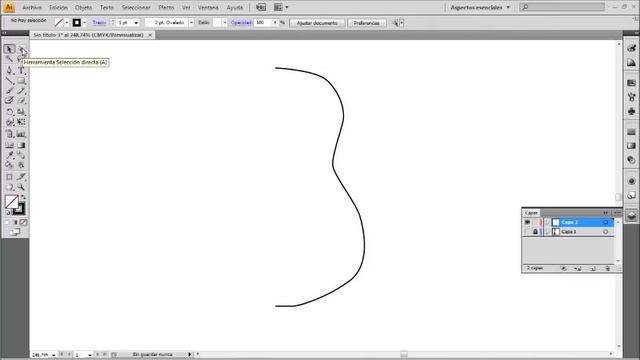Click the Capa 2 layer thumbnail
This screenshot has height=360, width=640.
(x=556, y=222)
